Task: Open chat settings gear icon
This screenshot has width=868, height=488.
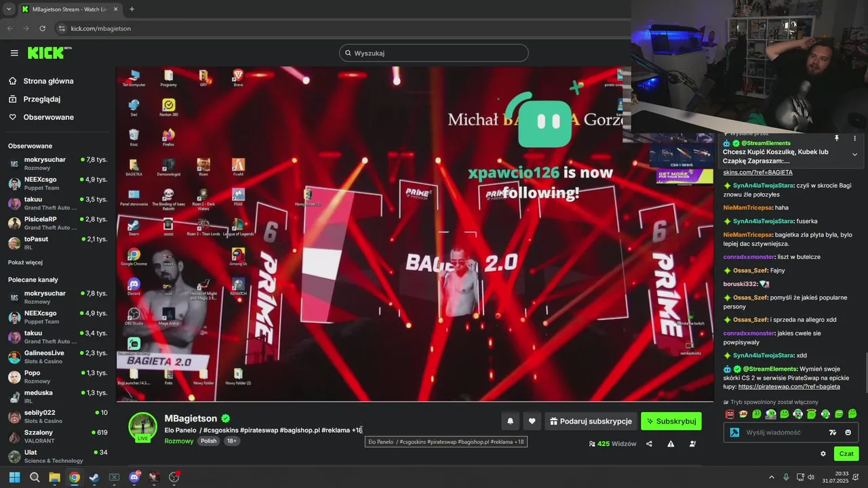Action: (823, 453)
